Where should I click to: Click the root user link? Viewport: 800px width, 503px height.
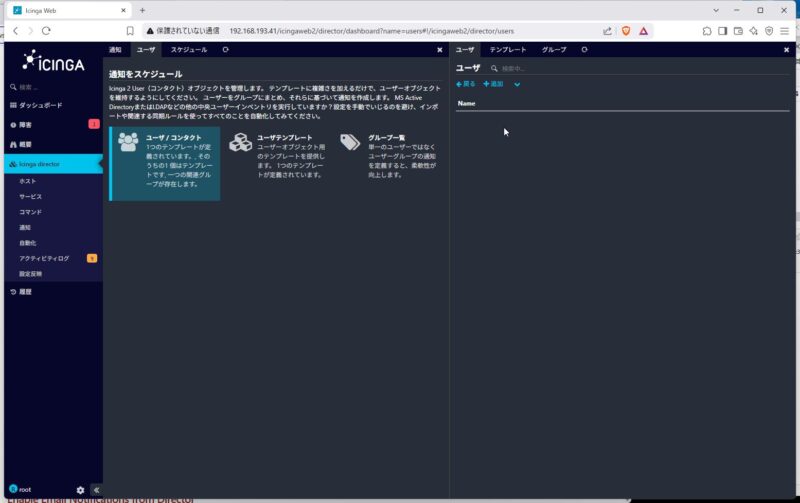tap(20, 489)
